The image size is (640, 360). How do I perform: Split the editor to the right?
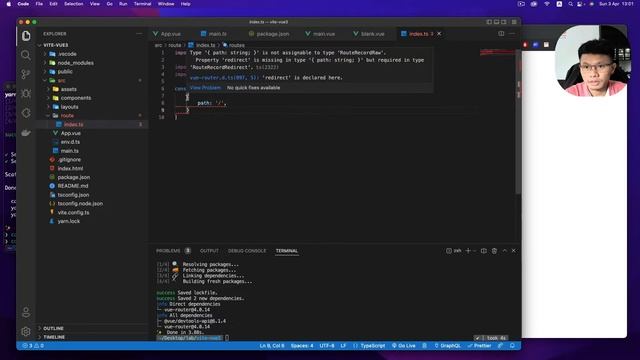(501, 33)
